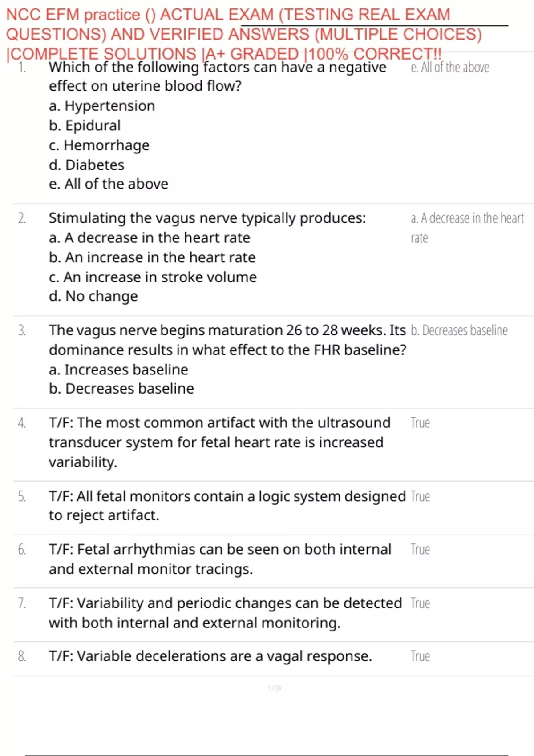Choose 'b. An increase in the heart rate'
Screen dimensions: 534x756
[152, 257]
